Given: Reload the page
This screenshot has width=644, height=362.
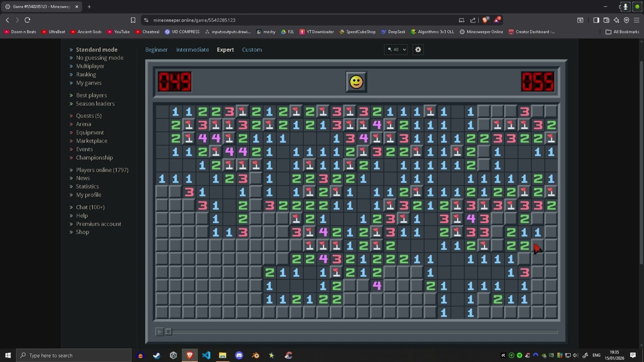Looking at the screenshot, I should (28, 20).
